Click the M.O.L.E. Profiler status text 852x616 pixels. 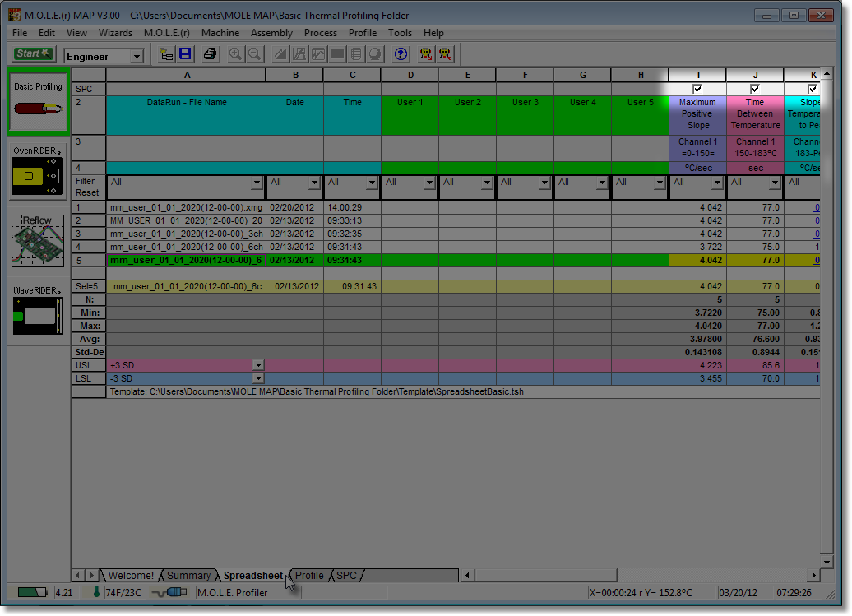click(x=233, y=593)
